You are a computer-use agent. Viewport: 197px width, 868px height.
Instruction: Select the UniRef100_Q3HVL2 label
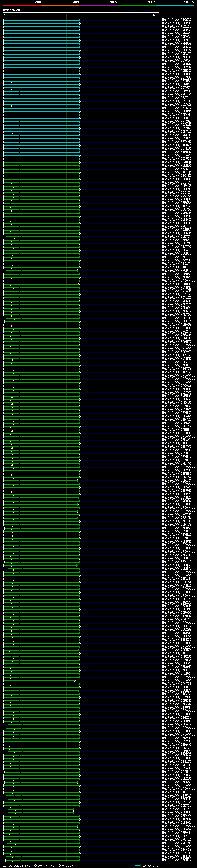177,131
